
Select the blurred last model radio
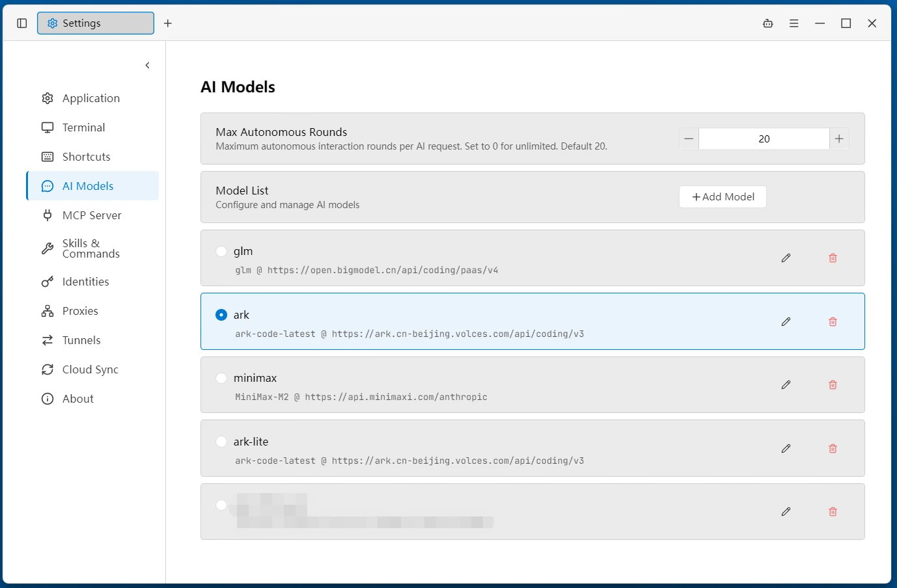tap(221, 505)
